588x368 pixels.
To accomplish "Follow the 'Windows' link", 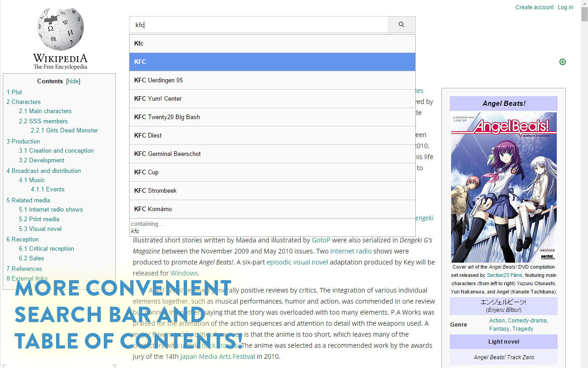I will (x=184, y=273).
